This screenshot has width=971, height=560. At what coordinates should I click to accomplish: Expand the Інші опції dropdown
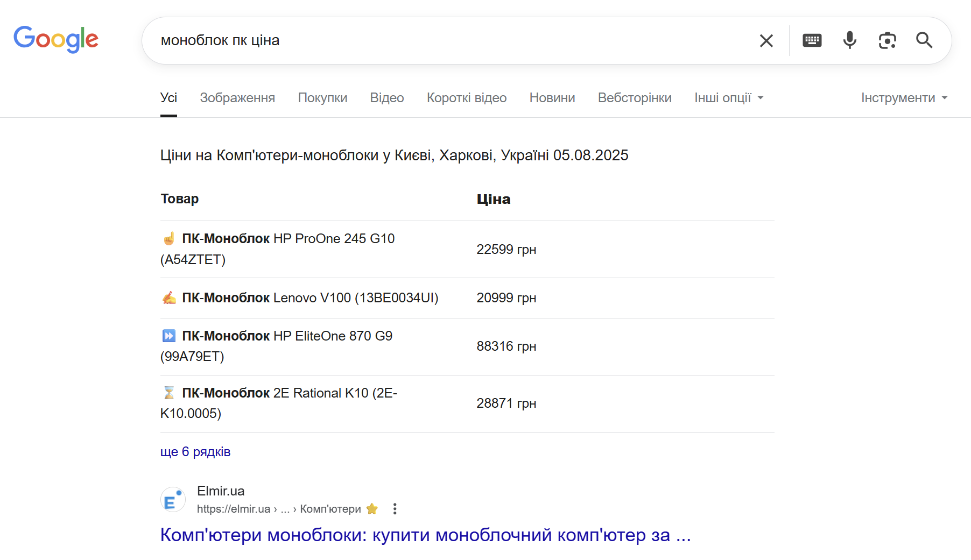pyautogui.click(x=729, y=98)
